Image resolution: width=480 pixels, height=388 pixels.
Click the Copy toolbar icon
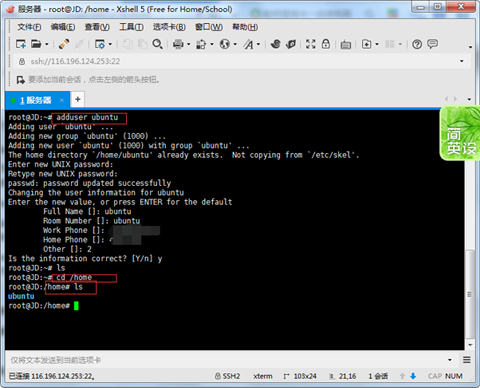click(128, 44)
